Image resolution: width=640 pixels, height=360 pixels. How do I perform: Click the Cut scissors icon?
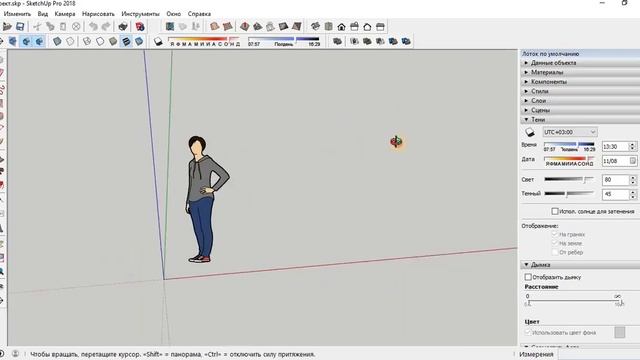point(37,27)
